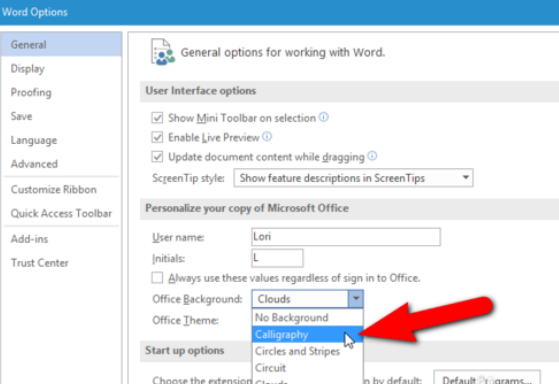The width and height of the screenshot is (559, 384).
Task: Open the Save options category
Action: click(x=61, y=116)
